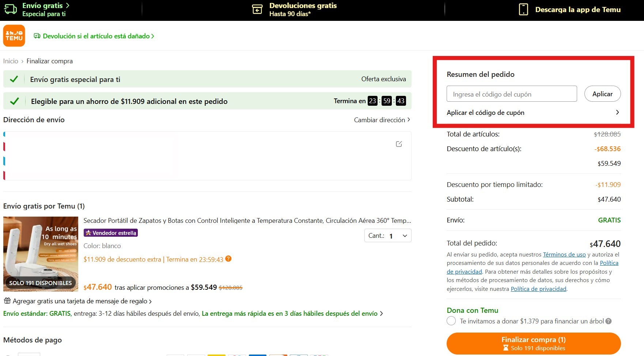Click the edit address pencil icon
This screenshot has width=644, height=356.
tap(399, 144)
